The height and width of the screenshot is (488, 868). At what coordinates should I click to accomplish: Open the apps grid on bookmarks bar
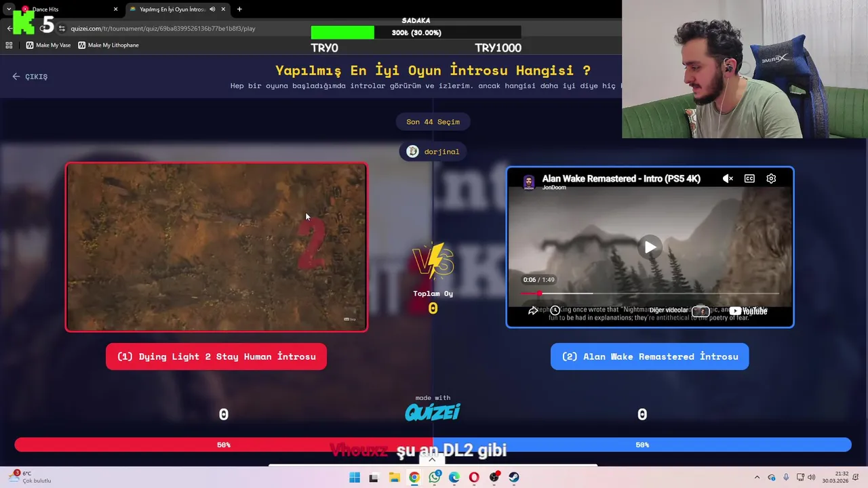[x=9, y=45]
